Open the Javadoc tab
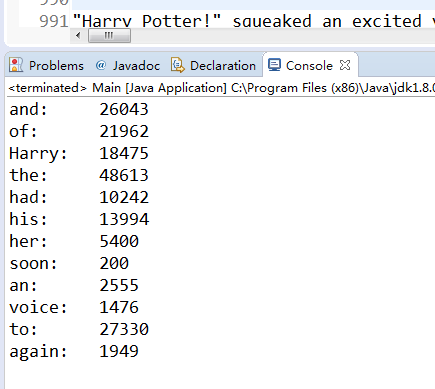Screen dimensions: 435x389 coord(128,65)
